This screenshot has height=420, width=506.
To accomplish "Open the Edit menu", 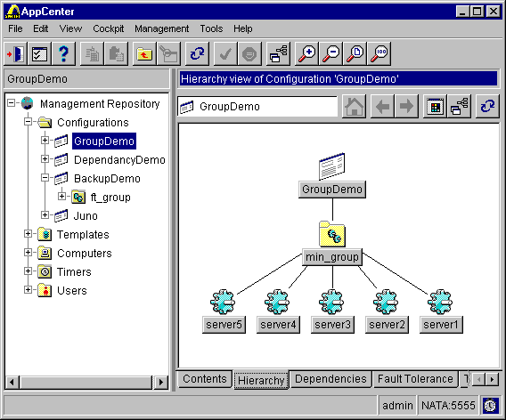I will 41,28.
